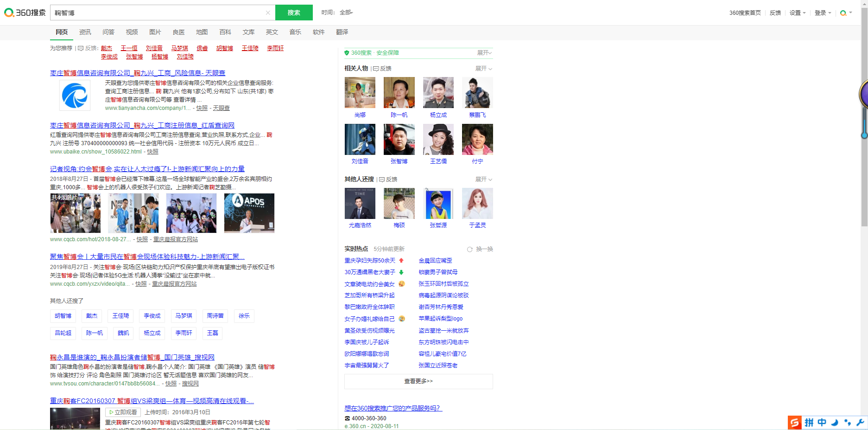Switch to the 音乐 tab
This screenshot has width=868, height=430.
tap(295, 32)
